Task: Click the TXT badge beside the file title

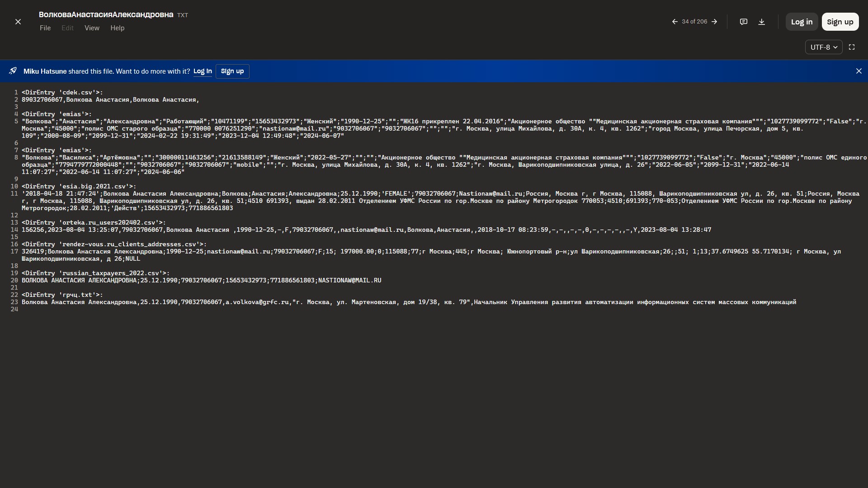Action: click(x=183, y=15)
